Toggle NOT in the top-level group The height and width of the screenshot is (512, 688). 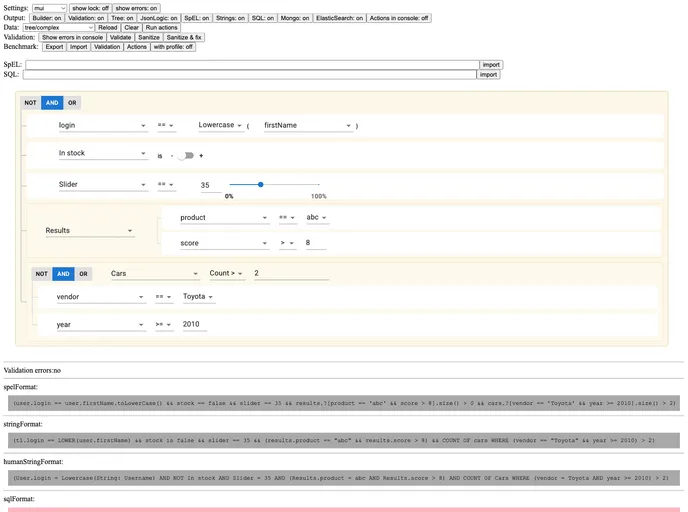(x=31, y=102)
